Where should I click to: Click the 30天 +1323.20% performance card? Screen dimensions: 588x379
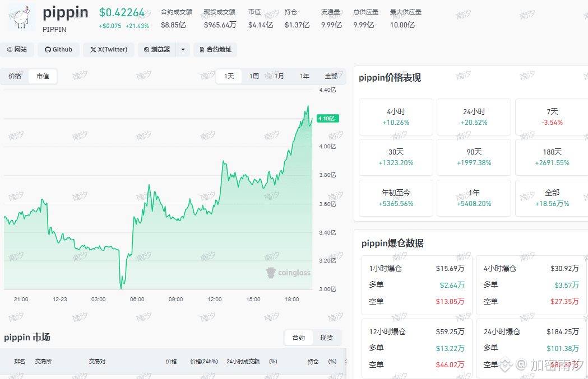(396, 157)
